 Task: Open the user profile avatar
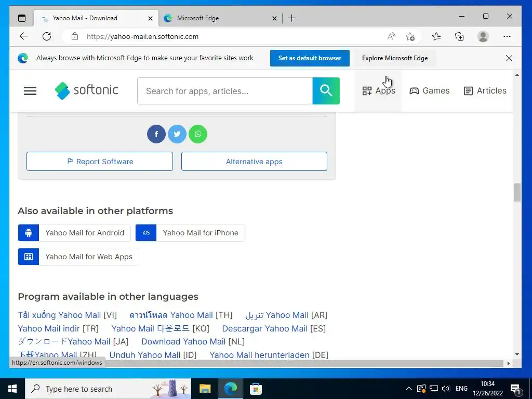[483, 36]
